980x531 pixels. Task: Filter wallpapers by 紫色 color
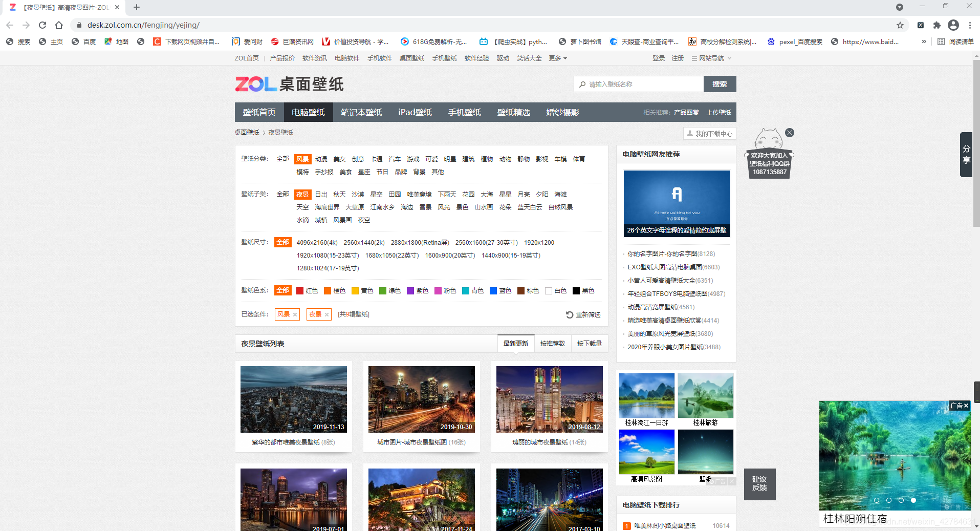(x=418, y=291)
